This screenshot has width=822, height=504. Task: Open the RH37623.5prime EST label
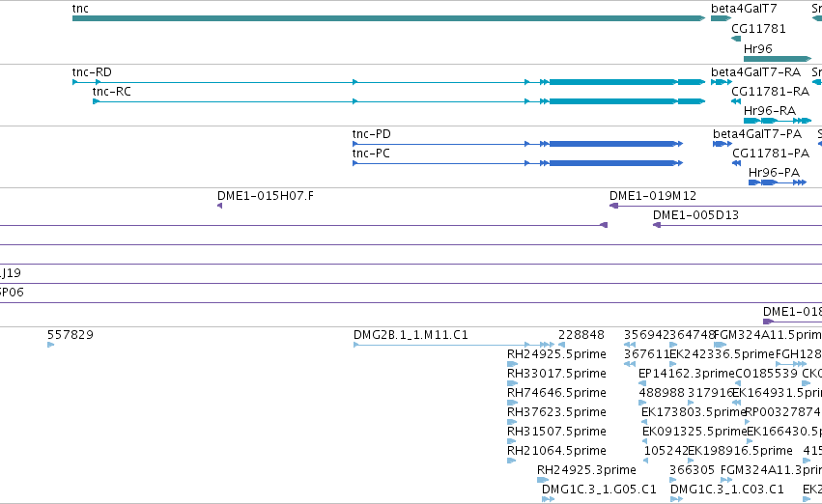point(556,411)
